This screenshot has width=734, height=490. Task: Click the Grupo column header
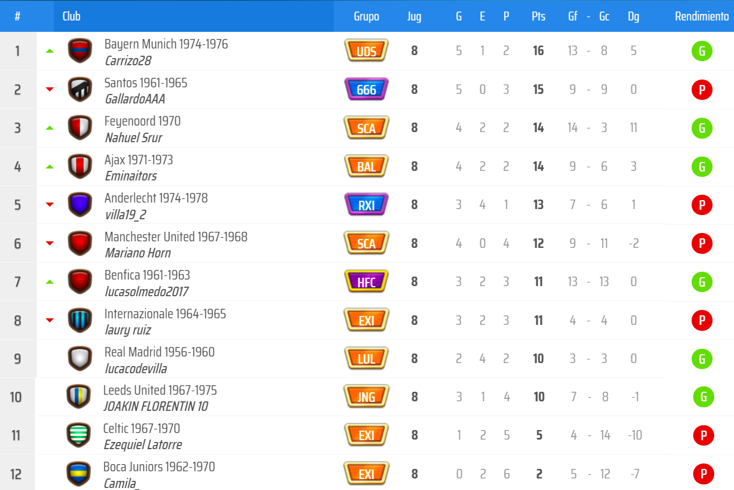coord(367,16)
